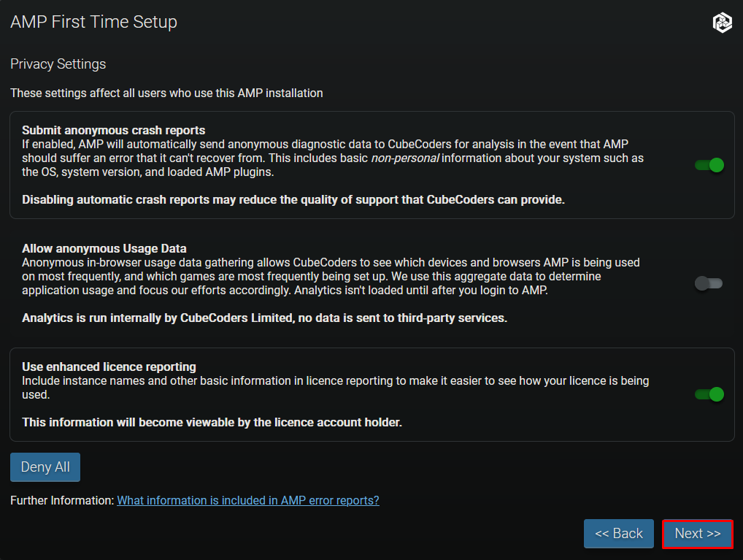The width and height of the screenshot is (743, 560).
Task: Click the bold no third-party services note
Action: point(264,318)
